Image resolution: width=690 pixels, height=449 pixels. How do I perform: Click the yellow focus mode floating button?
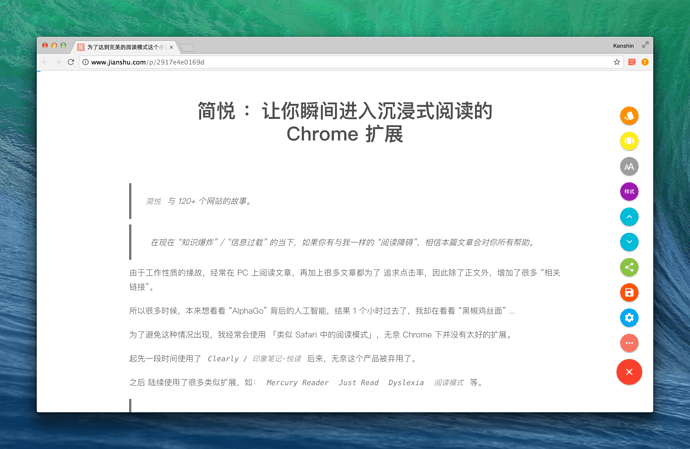pyautogui.click(x=629, y=141)
